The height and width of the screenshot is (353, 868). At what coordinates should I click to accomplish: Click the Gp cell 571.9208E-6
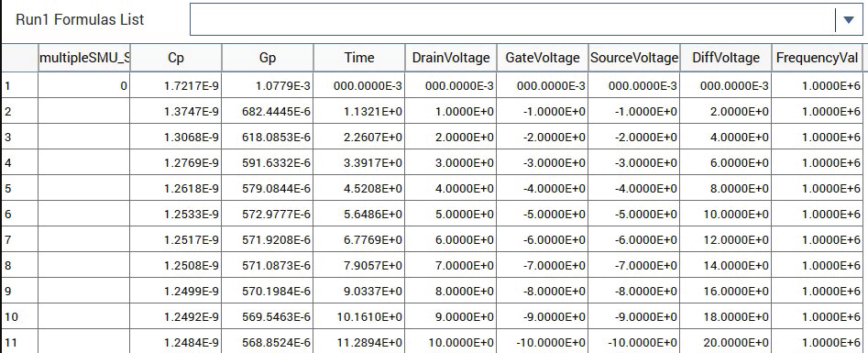pos(268,238)
